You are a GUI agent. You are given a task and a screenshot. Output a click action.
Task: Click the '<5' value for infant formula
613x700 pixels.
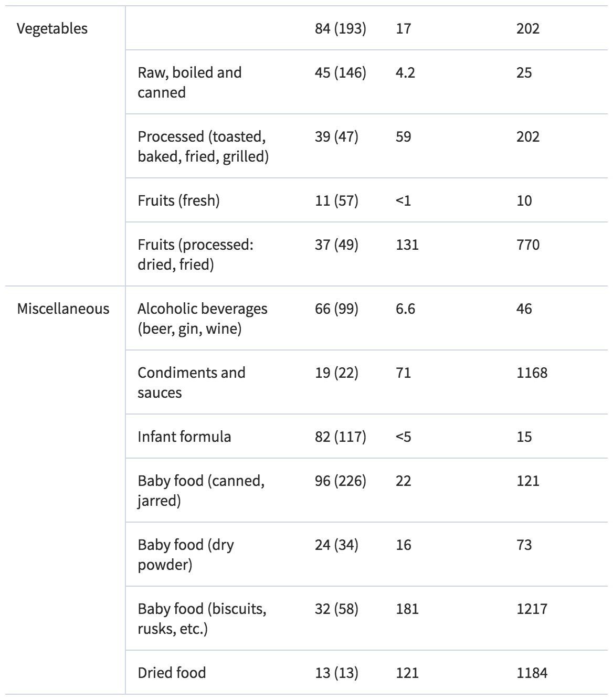(404, 437)
